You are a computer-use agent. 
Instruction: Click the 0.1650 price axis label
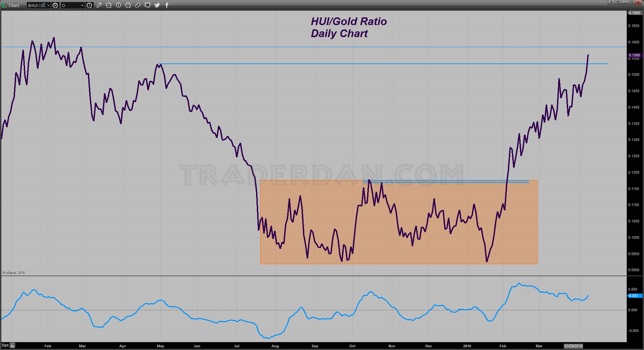tap(634, 26)
